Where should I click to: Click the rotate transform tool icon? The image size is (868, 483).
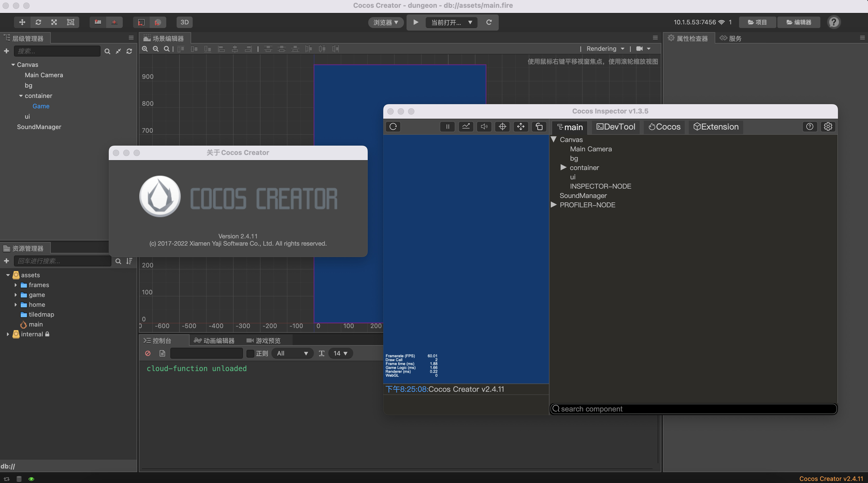(x=38, y=22)
